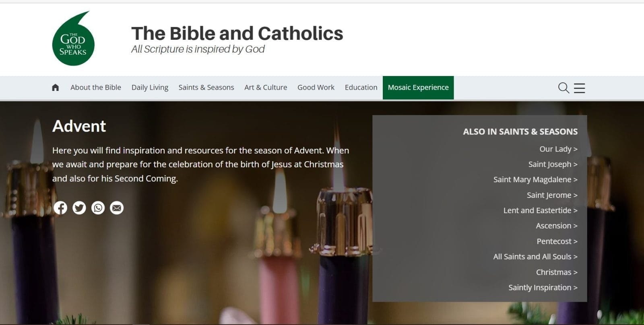Open the hamburger menu icon
644x325 pixels.
(x=580, y=88)
